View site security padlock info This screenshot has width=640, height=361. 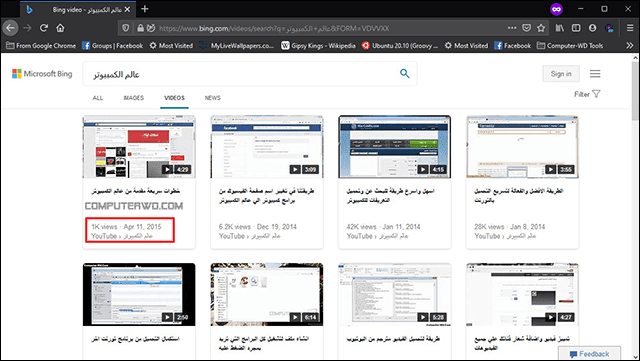click(x=140, y=28)
